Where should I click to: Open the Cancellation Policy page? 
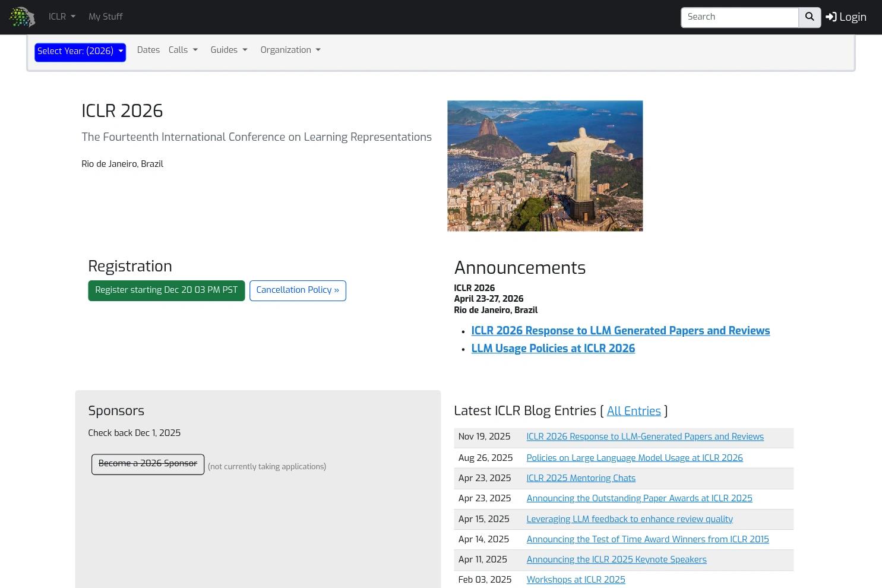click(x=298, y=290)
